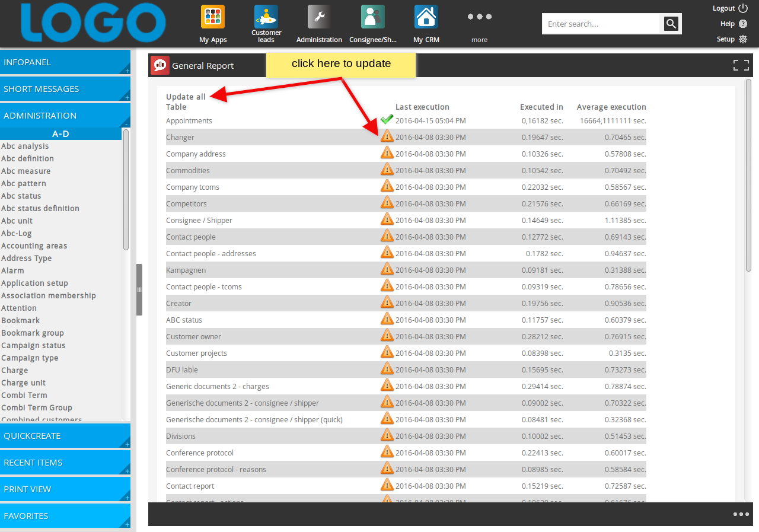The height and width of the screenshot is (532, 759).
Task: Click the search magnifier button
Action: (x=671, y=24)
